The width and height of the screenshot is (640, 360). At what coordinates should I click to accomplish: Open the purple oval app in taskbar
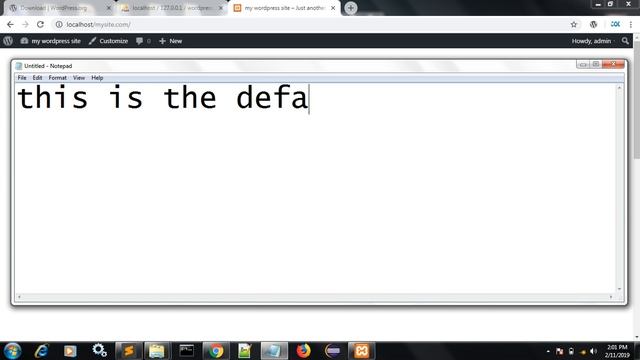[333, 351]
